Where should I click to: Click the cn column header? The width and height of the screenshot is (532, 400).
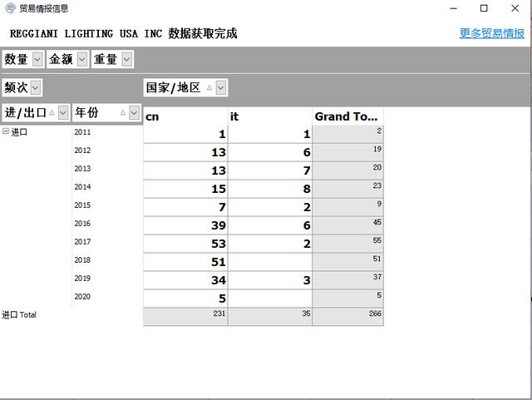[185, 116]
